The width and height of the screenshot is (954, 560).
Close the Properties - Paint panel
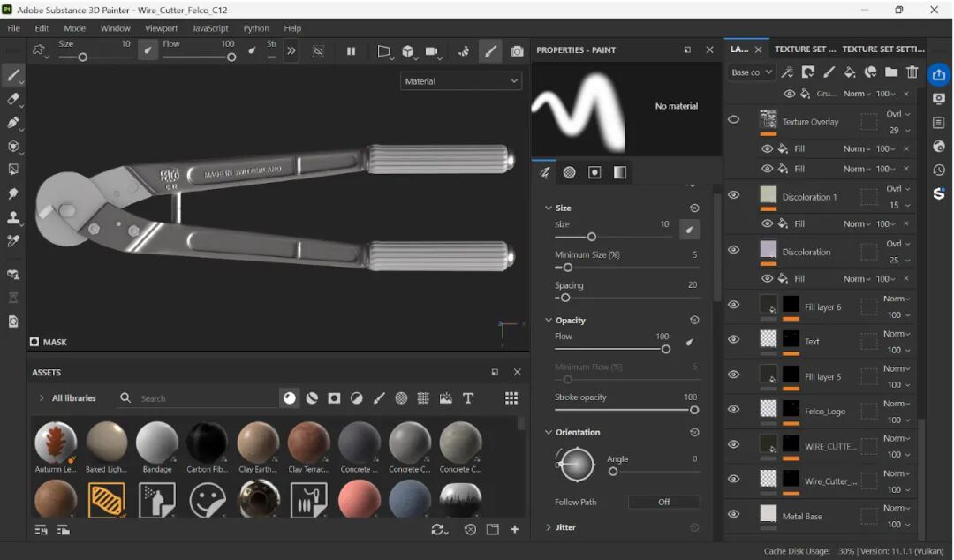pyautogui.click(x=709, y=50)
